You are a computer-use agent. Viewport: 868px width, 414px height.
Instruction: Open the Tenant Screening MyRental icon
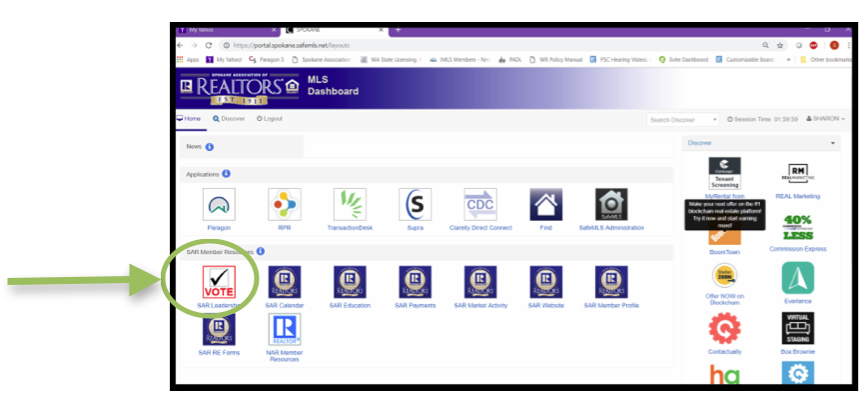(x=724, y=173)
